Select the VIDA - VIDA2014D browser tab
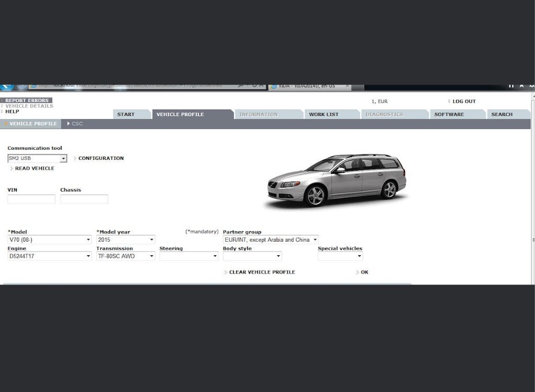Viewport: 535px width, 392px height. pos(309,86)
